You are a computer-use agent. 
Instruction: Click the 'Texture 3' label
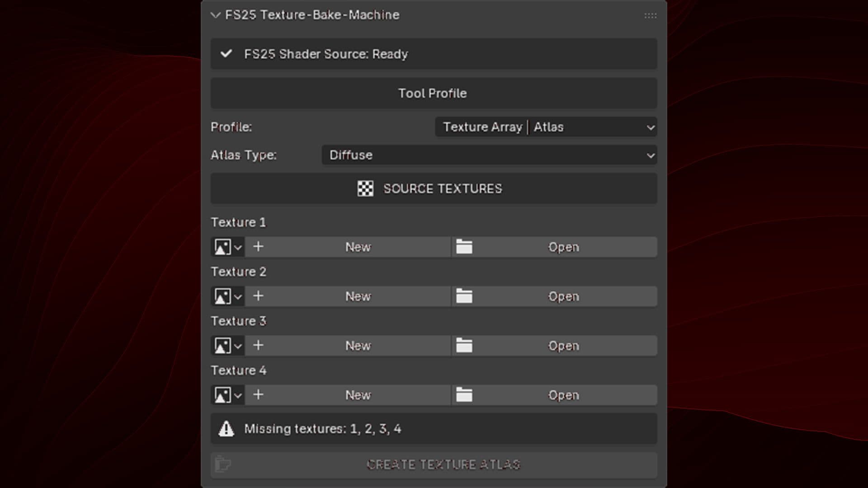point(238,321)
